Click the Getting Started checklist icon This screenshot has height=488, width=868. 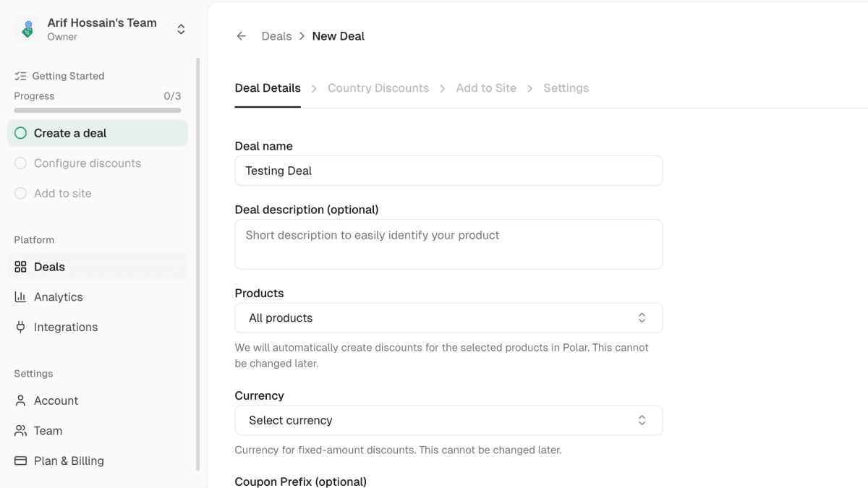click(x=20, y=75)
